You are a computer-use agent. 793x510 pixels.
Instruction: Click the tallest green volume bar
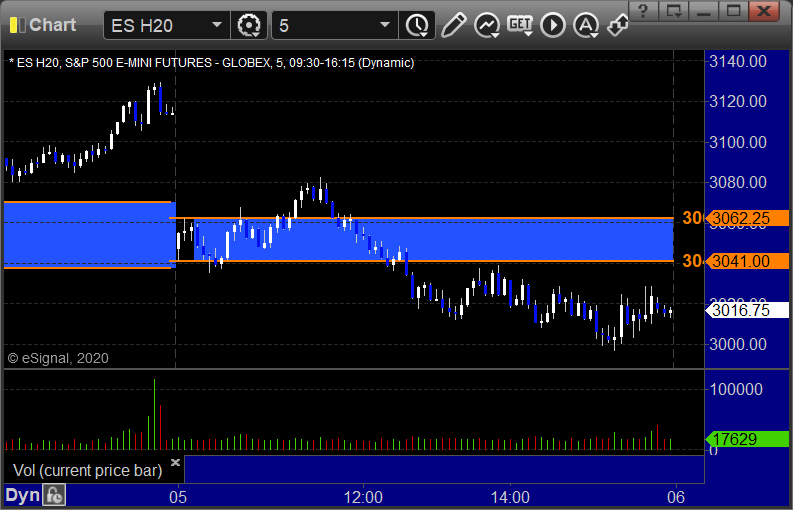154,414
